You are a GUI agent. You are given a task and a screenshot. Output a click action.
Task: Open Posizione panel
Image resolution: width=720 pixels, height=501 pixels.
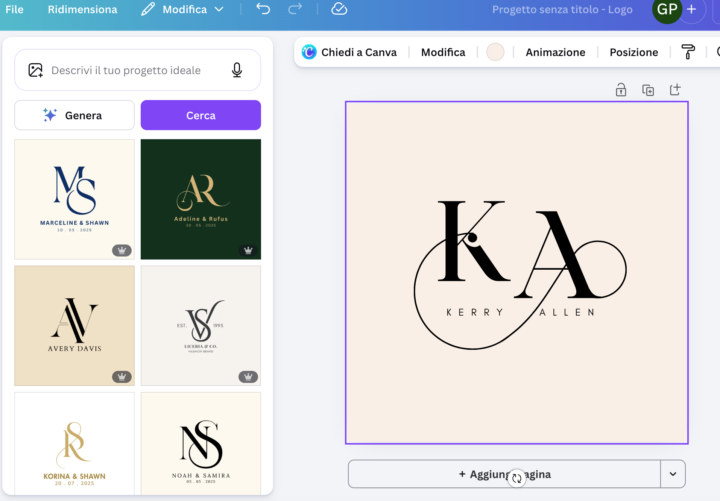[x=634, y=52]
